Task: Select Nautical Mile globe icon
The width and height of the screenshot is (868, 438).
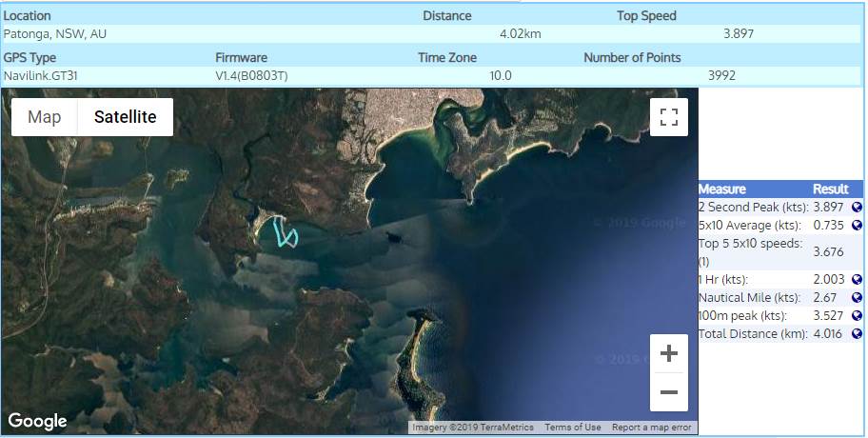Action: coord(857,297)
